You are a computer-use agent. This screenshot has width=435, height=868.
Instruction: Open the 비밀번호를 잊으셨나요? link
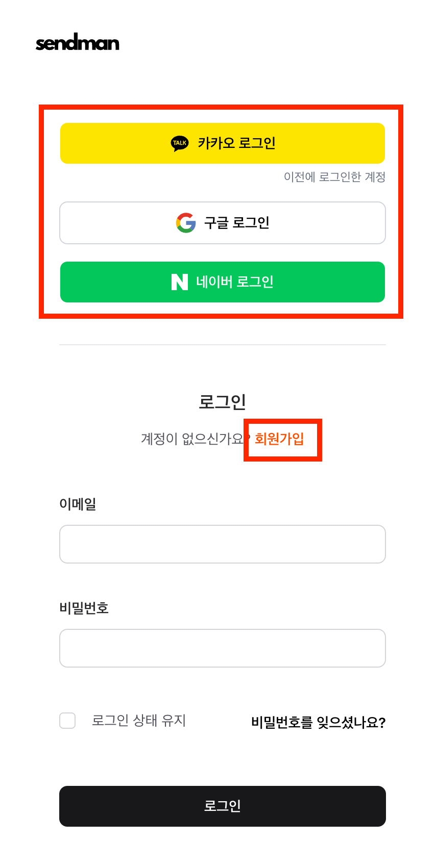point(318,722)
